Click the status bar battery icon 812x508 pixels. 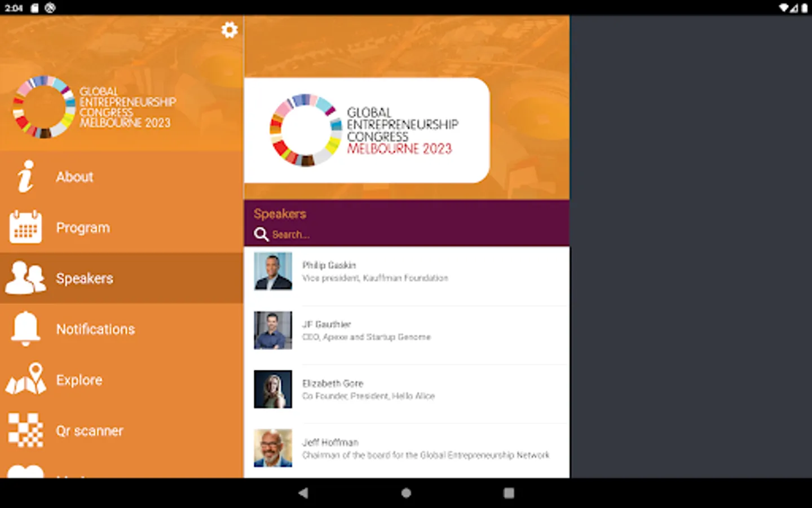click(x=804, y=8)
